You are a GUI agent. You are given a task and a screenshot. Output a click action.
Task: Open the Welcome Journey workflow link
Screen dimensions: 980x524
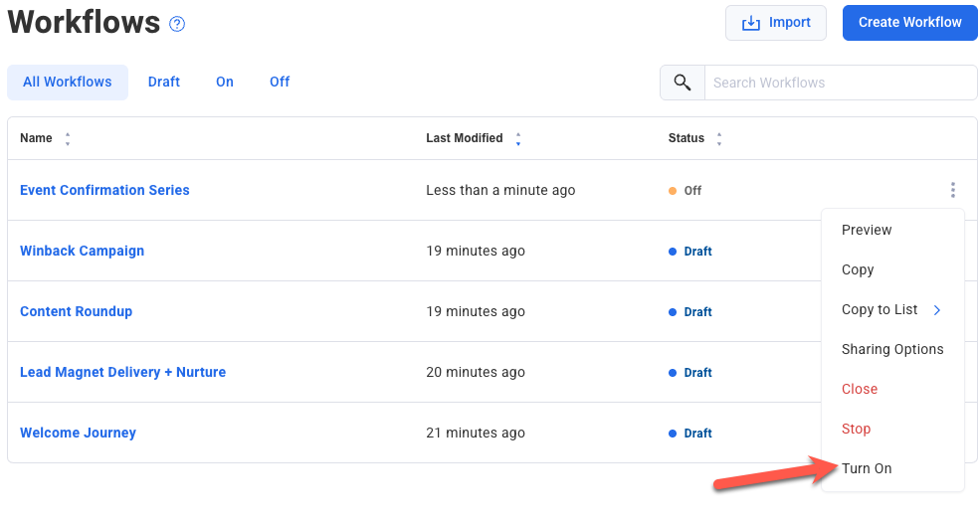(x=79, y=433)
